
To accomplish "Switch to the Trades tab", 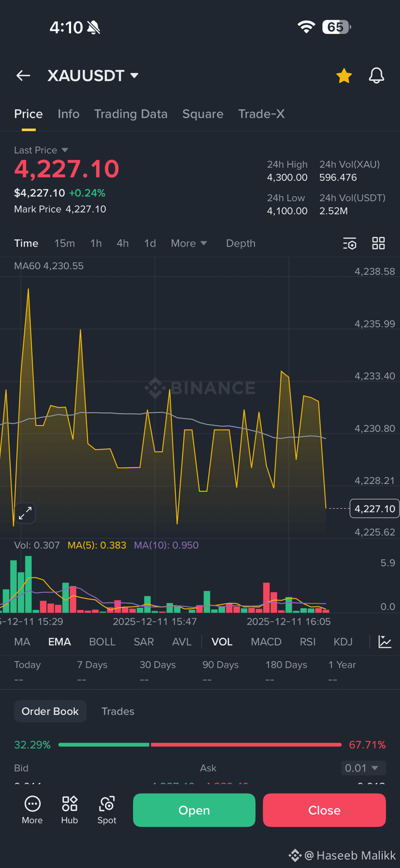I will point(118,711).
